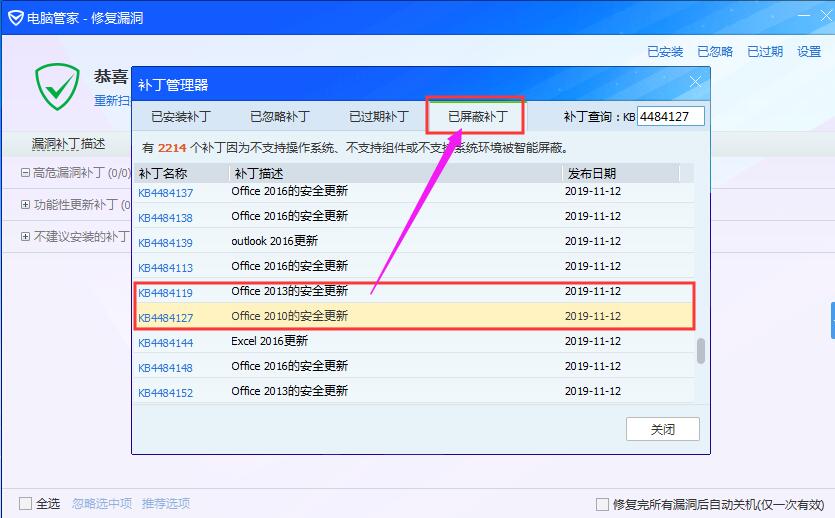This screenshot has height=518, width=835.
Task: Open KB4484137 patch link
Action: click(166, 193)
